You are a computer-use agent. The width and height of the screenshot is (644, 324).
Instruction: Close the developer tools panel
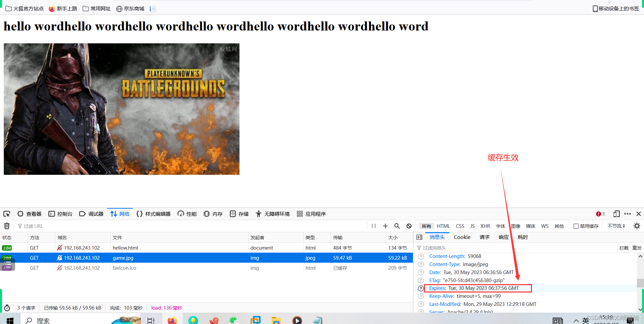point(639,214)
